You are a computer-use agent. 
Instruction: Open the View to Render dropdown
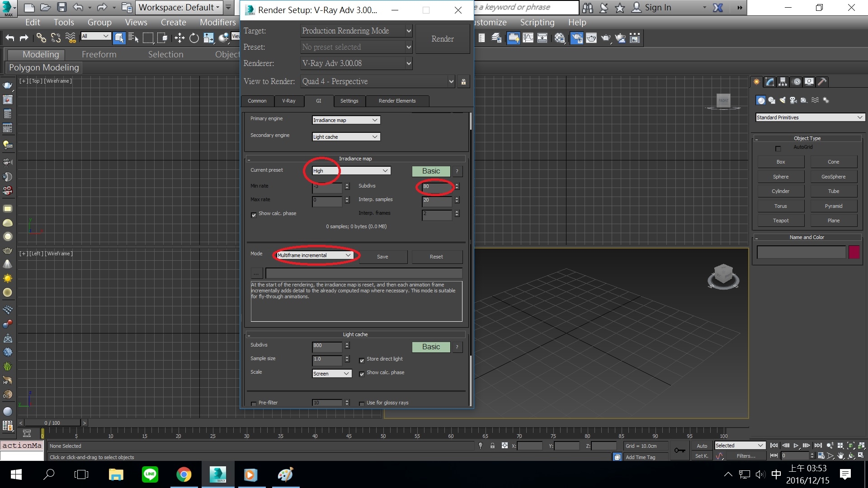[377, 81]
